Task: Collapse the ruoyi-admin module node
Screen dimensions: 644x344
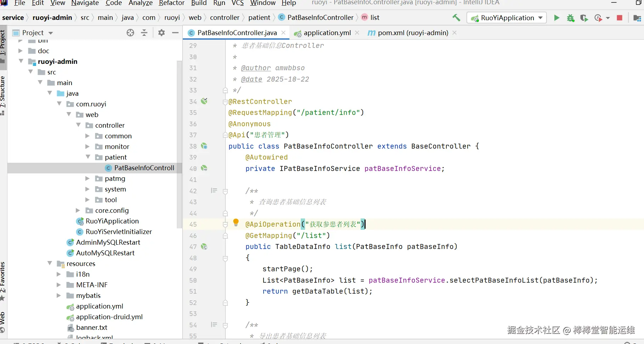Action: 21,61
